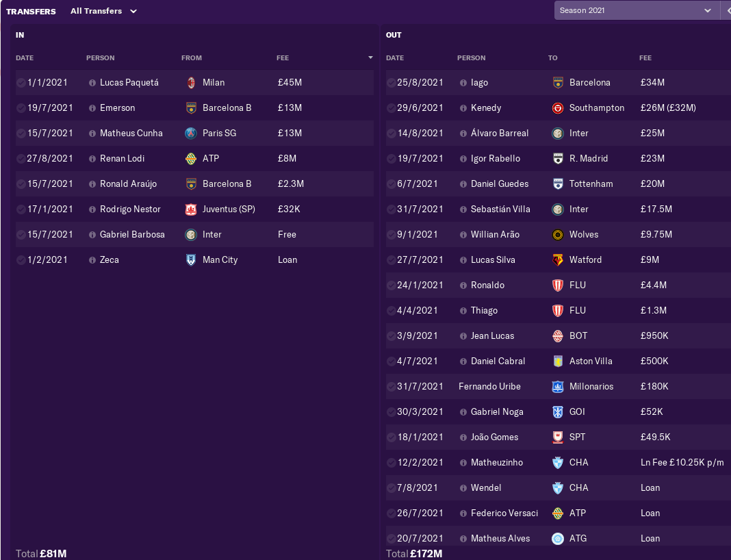Image resolution: width=731 pixels, height=560 pixels.
Task: Select the Fernando Uribe transfer row
Action: click(x=489, y=387)
